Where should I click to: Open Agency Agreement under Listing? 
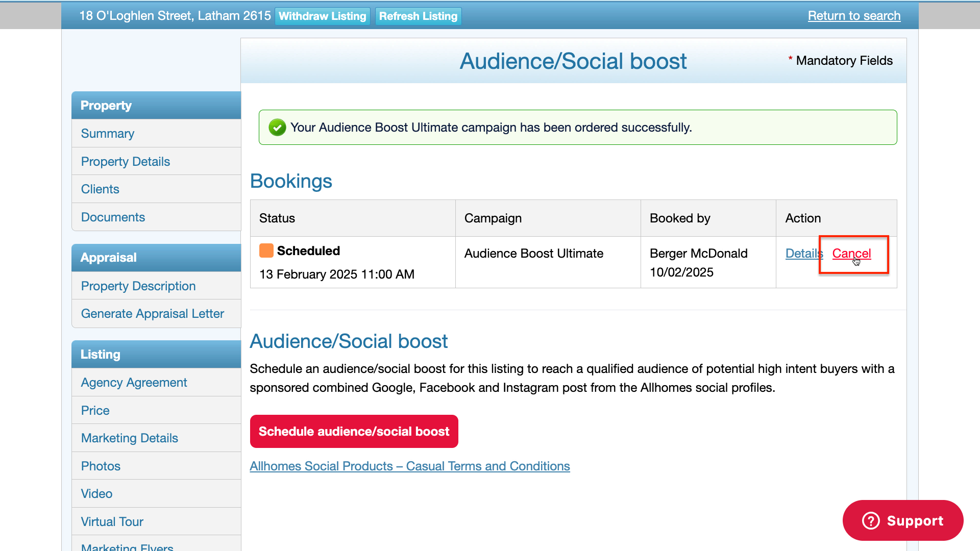click(x=156, y=383)
